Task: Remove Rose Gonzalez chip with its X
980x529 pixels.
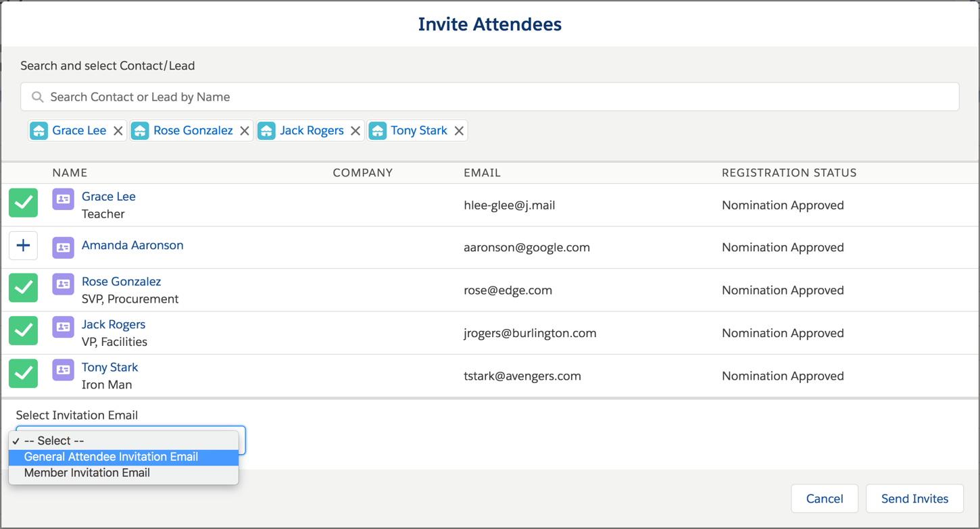Action: 244,130
